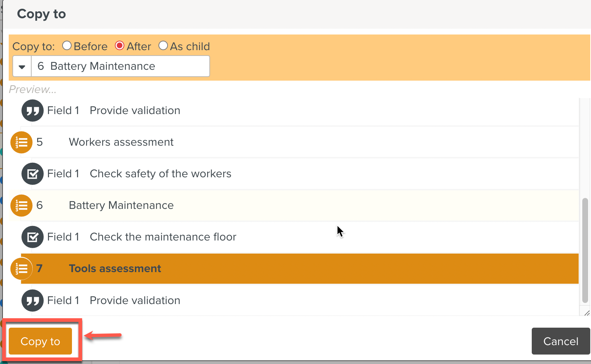Click checkbox icon beside Check safety of workers
The height and width of the screenshot is (364, 591).
click(32, 174)
